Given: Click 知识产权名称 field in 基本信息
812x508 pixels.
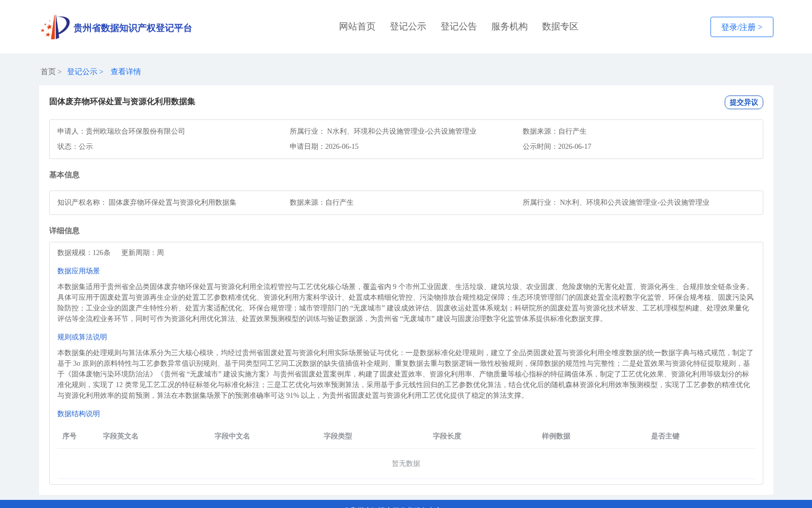Looking at the screenshot, I should (x=147, y=202).
